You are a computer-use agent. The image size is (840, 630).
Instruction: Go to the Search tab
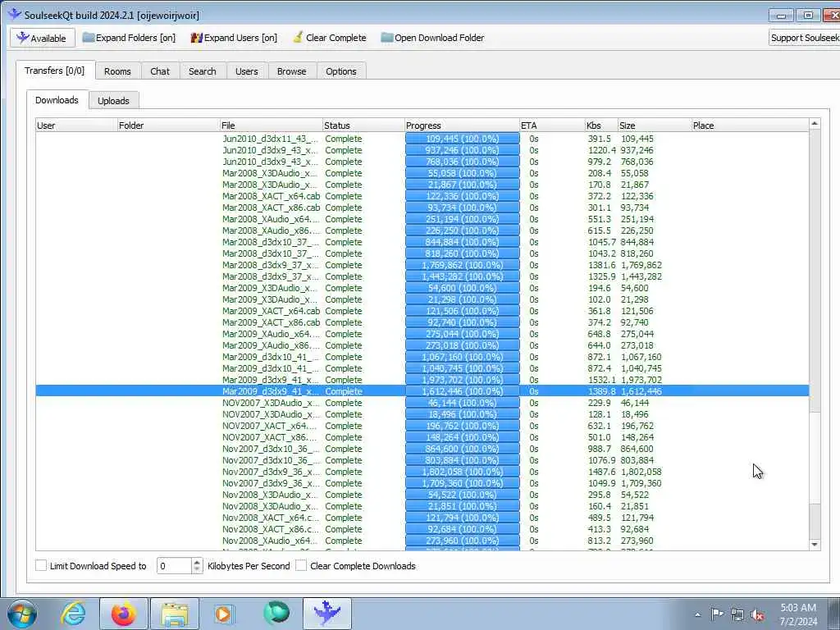(202, 71)
